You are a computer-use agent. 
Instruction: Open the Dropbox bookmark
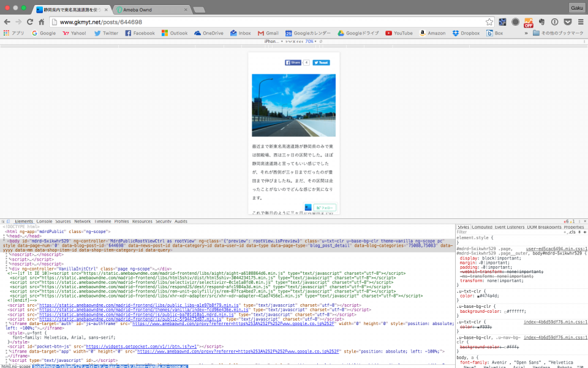click(466, 33)
